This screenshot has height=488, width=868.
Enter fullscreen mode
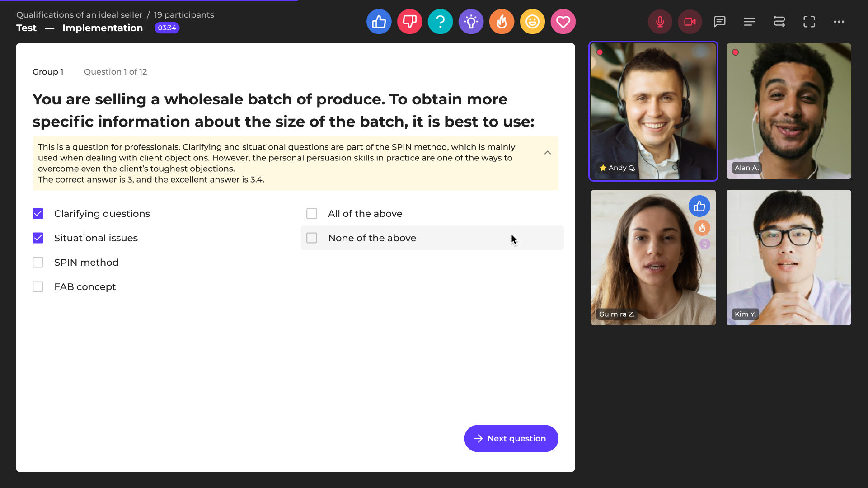[x=809, y=22]
